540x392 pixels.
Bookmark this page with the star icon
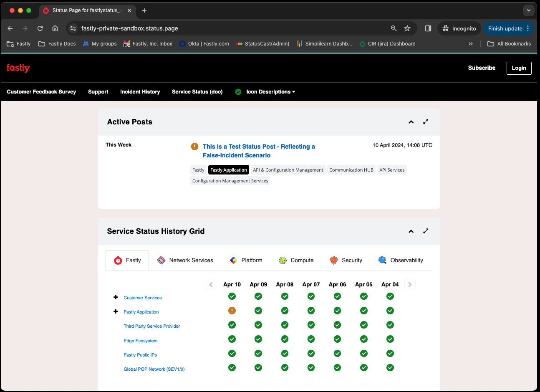(x=407, y=28)
